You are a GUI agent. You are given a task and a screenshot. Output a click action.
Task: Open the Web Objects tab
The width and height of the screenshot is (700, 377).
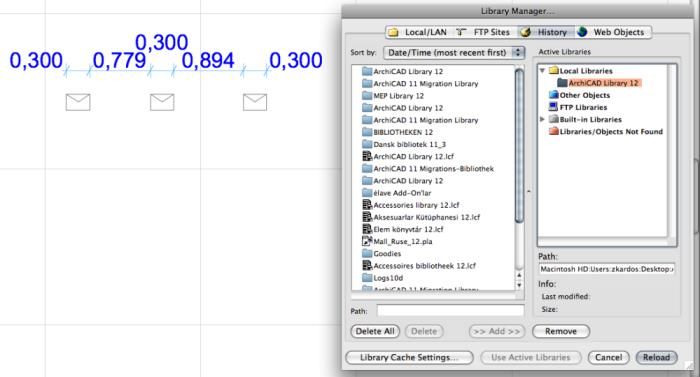pyautogui.click(x=612, y=32)
